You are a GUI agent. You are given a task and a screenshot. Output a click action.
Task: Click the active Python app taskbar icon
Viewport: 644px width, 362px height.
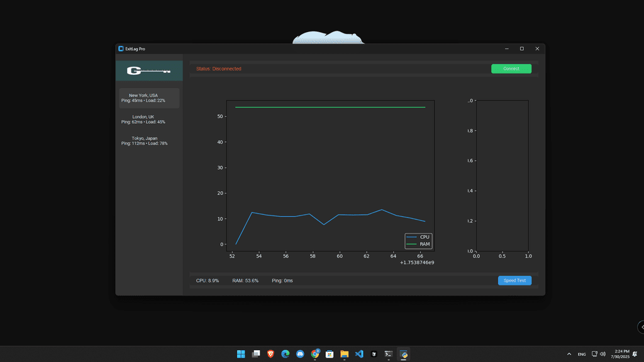(404, 354)
